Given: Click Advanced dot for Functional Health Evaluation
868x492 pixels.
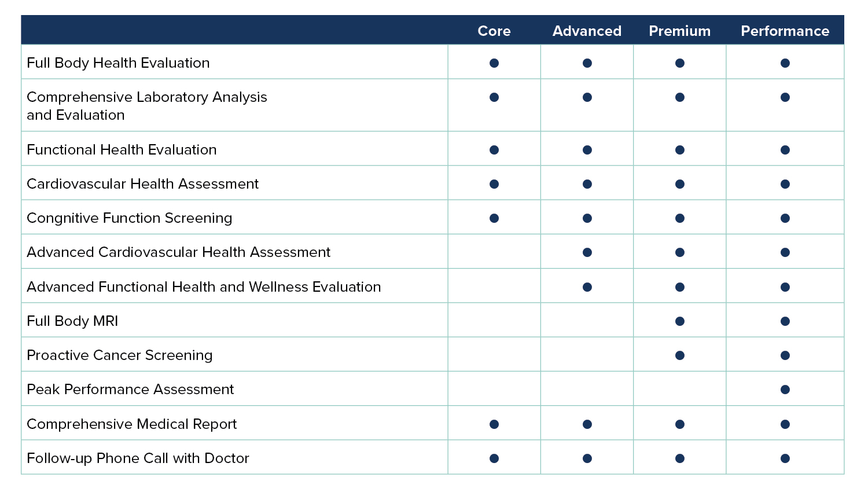Looking at the screenshot, I should 587,150.
